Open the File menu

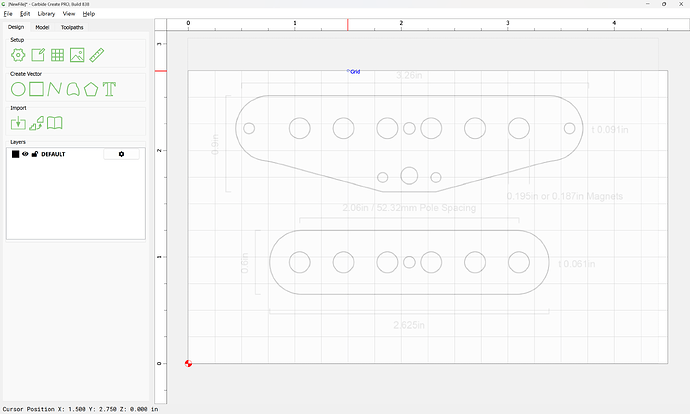pos(8,14)
